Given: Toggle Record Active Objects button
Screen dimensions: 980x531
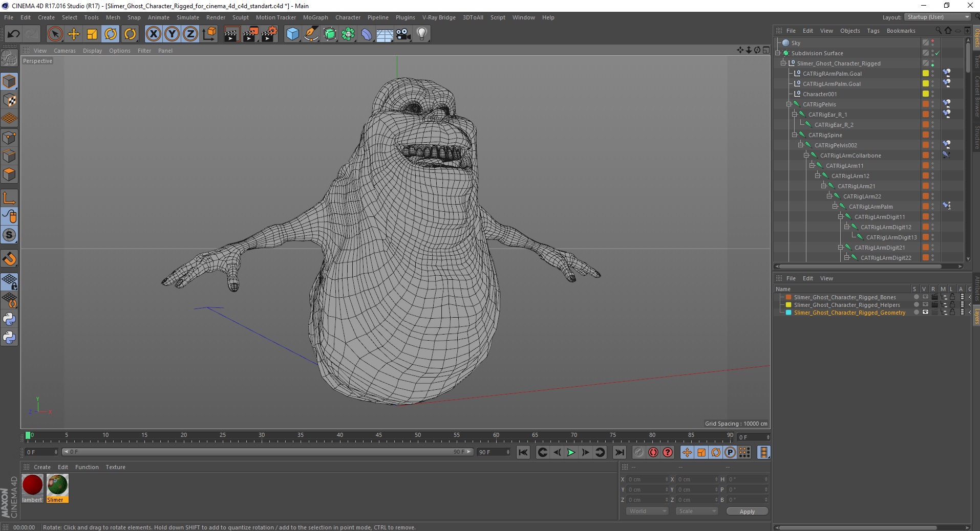Looking at the screenshot, I should tap(638, 452).
